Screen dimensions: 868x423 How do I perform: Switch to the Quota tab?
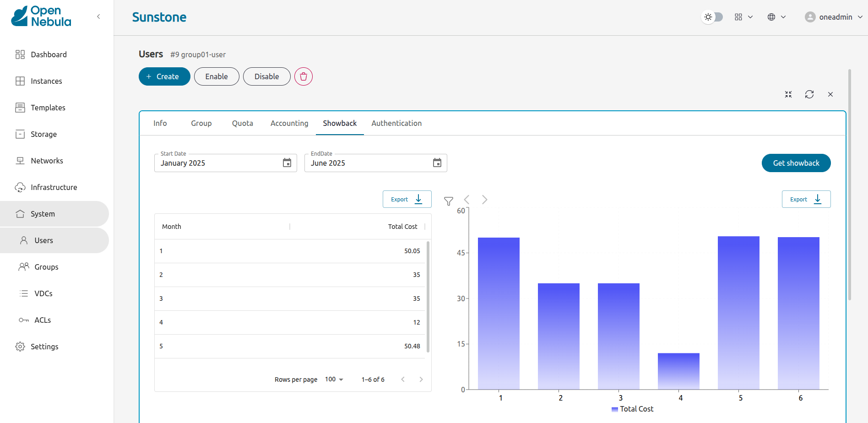click(242, 123)
